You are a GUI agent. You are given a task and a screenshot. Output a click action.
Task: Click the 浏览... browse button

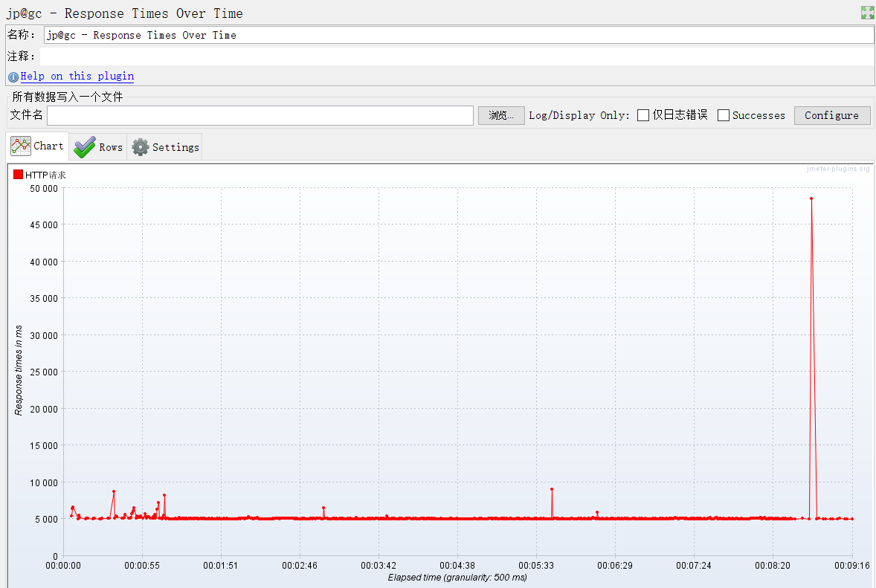coord(501,115)
